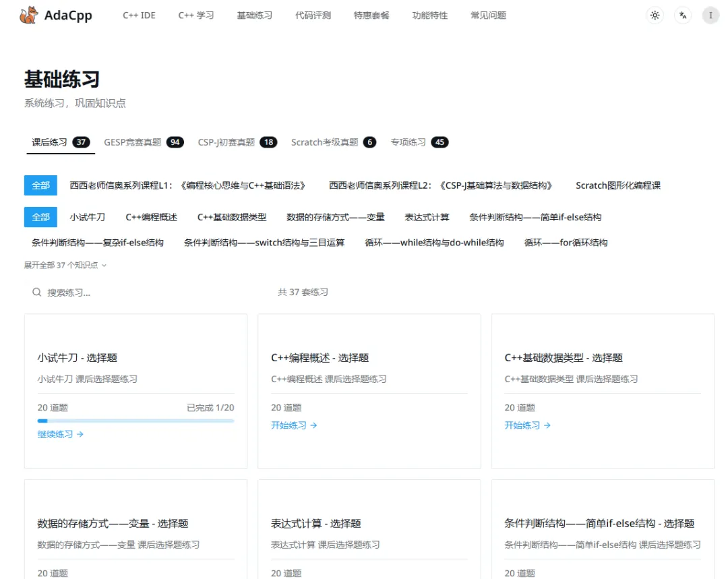Screen dimensions: 728x579
Task: Start practice on C++编程概述 card
Action: (x=294, y=425)
